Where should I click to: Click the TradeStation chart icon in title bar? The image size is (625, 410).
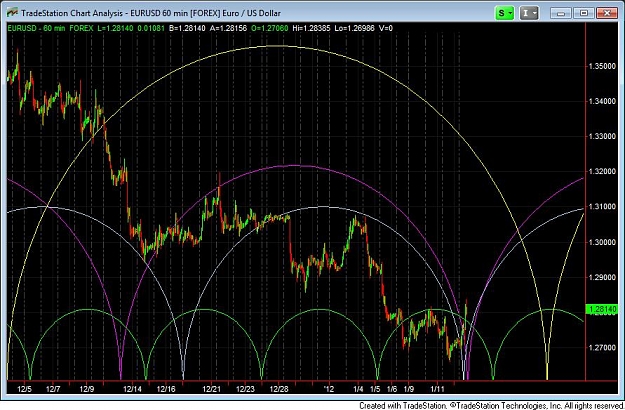click(x=12, y=13)
